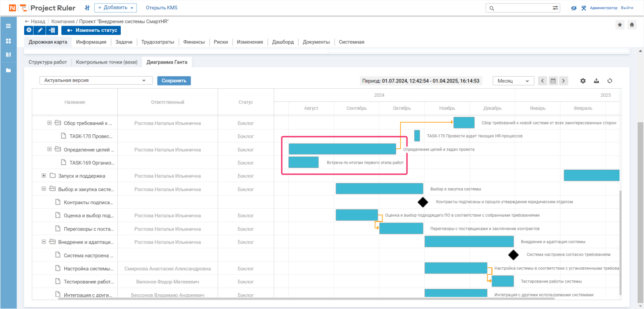Open the Месяц scale dropdown

point(513,81)
